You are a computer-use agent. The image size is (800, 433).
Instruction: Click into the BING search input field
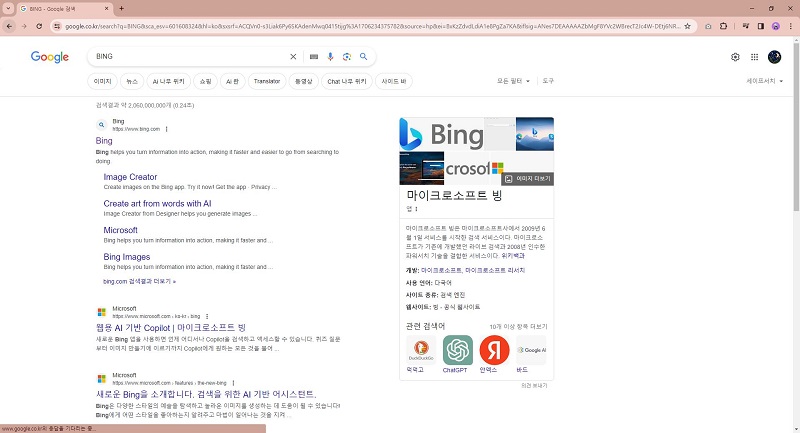point(191,57)
